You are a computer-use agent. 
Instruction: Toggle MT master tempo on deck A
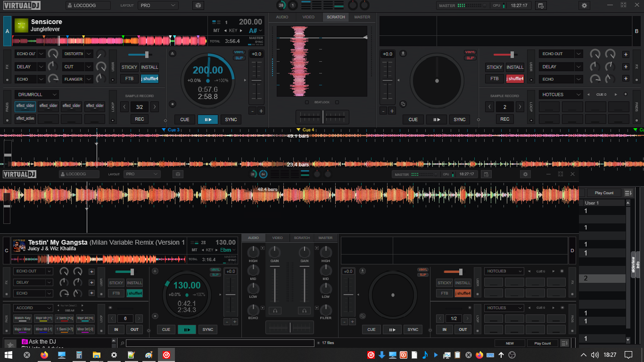pyautogui.click(x=216, y=31)
